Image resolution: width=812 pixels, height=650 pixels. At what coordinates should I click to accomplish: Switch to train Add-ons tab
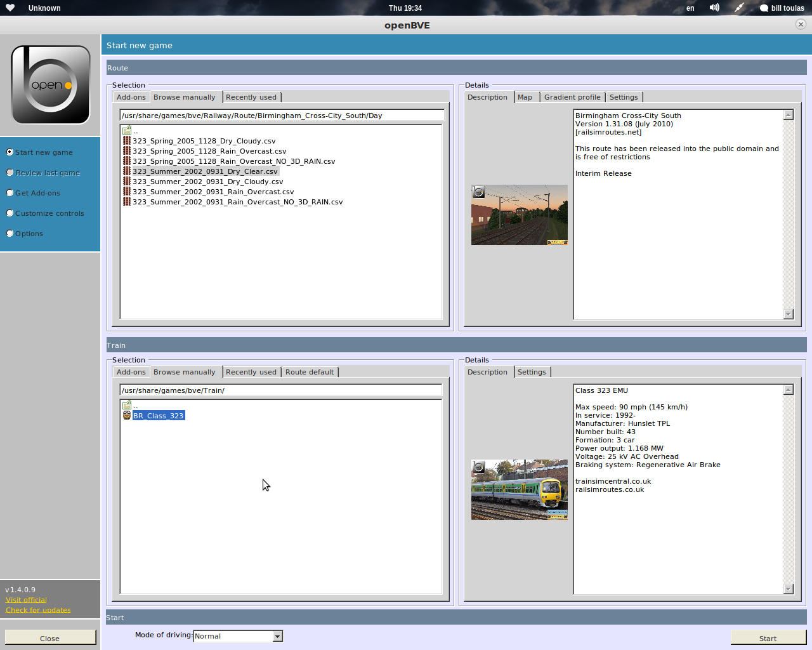click(131, 372)
